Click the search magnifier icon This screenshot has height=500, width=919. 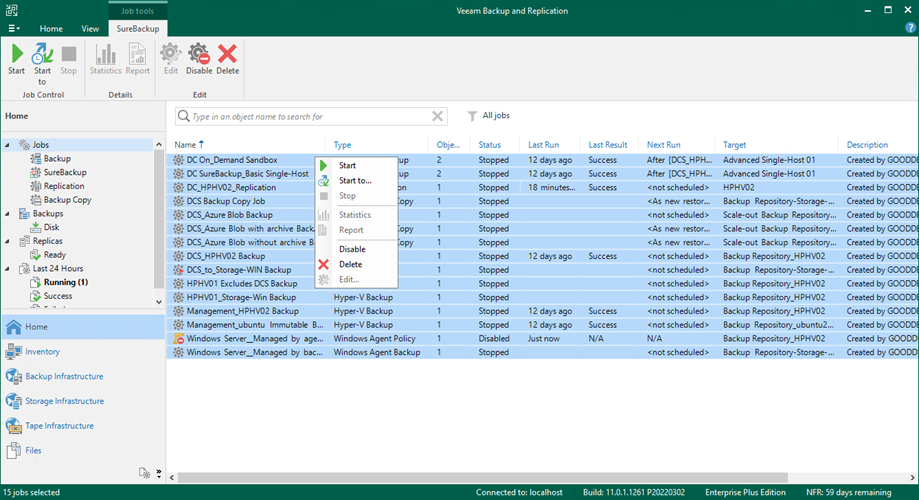183,116
